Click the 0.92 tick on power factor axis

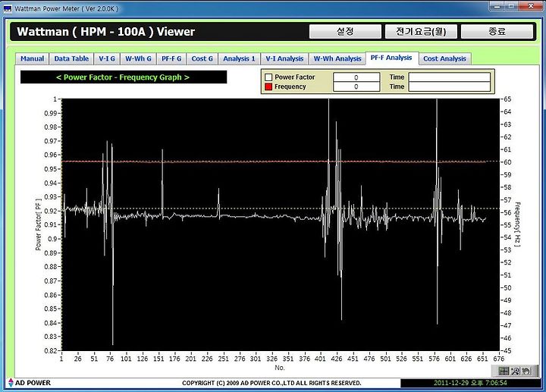(x=51, y=211)
